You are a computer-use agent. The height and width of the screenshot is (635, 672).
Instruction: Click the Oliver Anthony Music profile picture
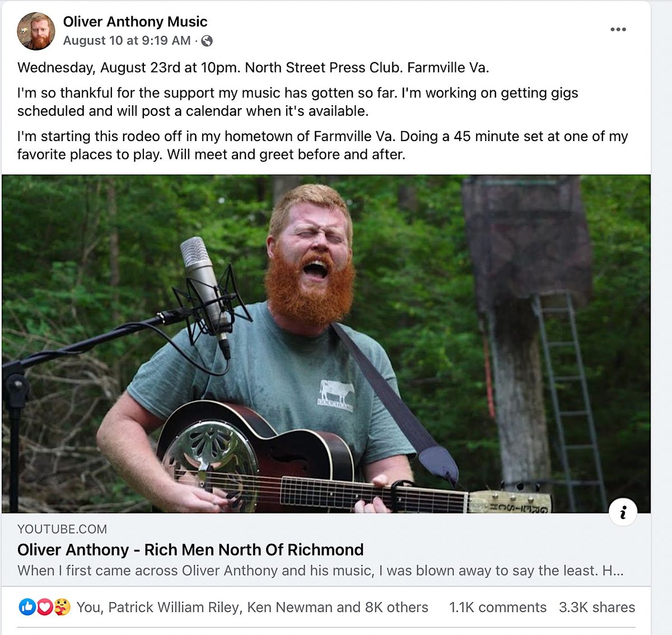36,31
